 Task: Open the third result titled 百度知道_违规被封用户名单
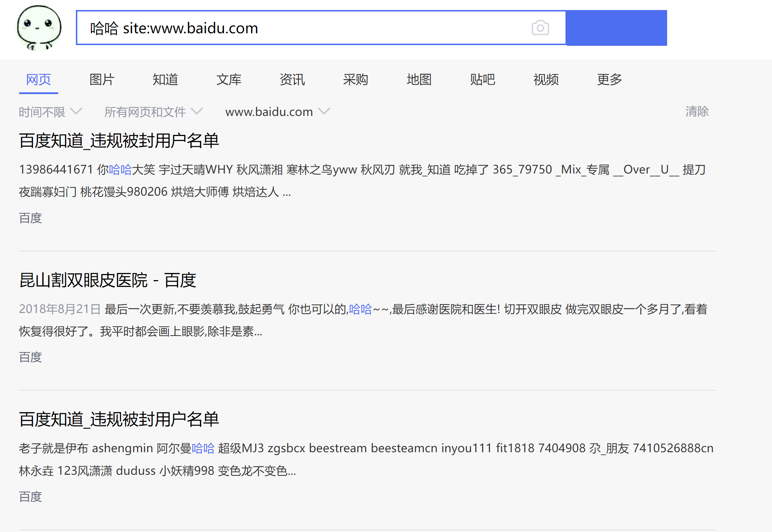point(119,419)
